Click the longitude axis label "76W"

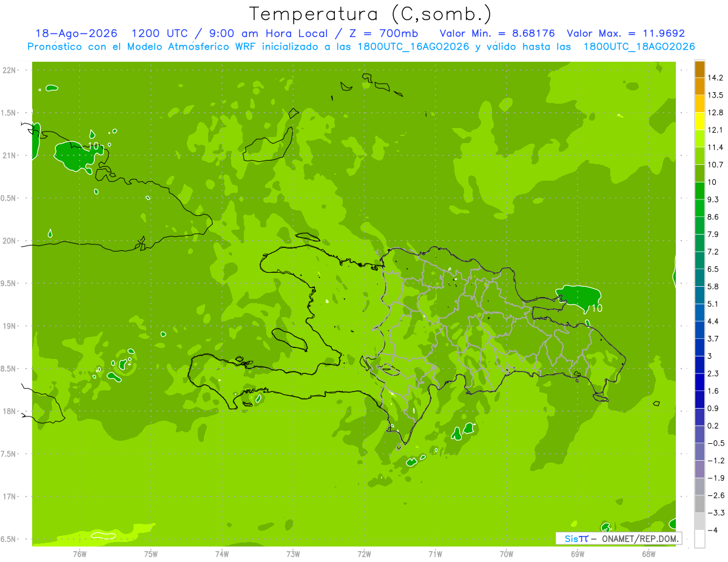pos(79,554)
